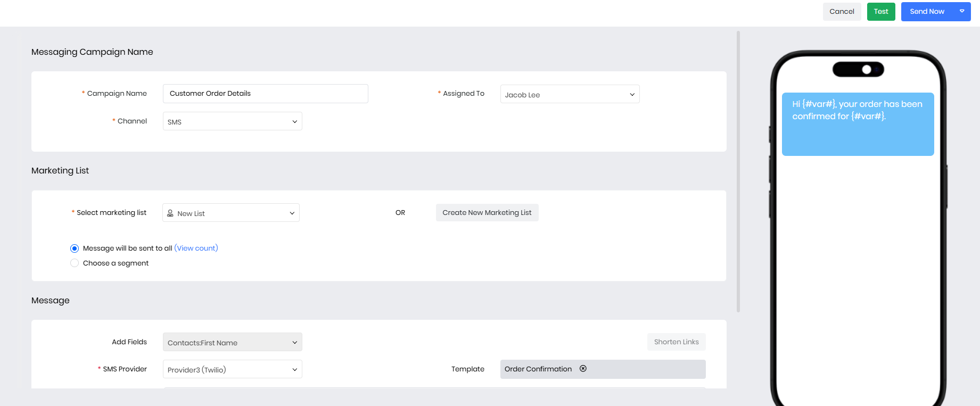Click the contact icon in marketing list field
Screen dimensions: 980x406
click(170, 213)
